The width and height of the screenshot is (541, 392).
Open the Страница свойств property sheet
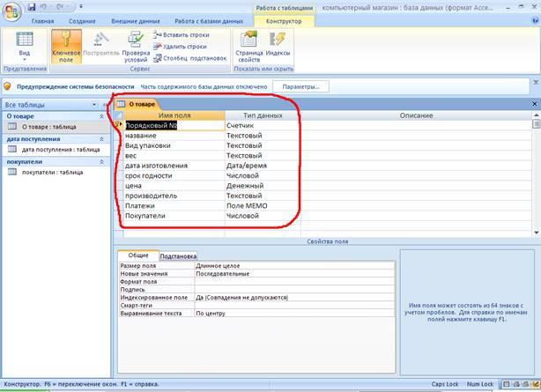tap(248, 42)
